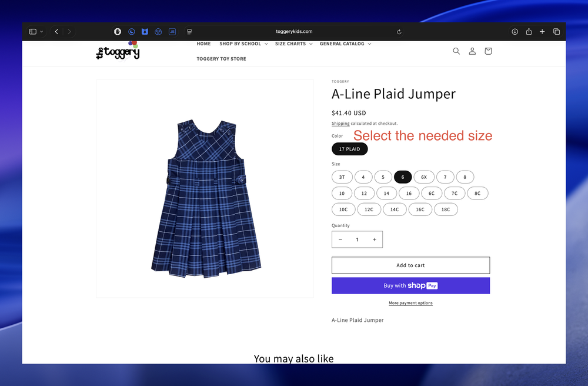Select size 5
This screenshot has height=386, width=588.
click(383, 177)
